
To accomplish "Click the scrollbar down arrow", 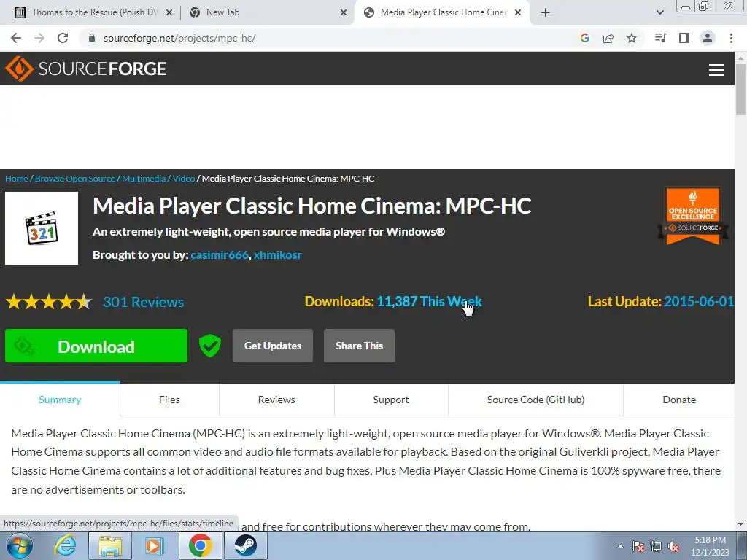I will [x=740, y=524].
